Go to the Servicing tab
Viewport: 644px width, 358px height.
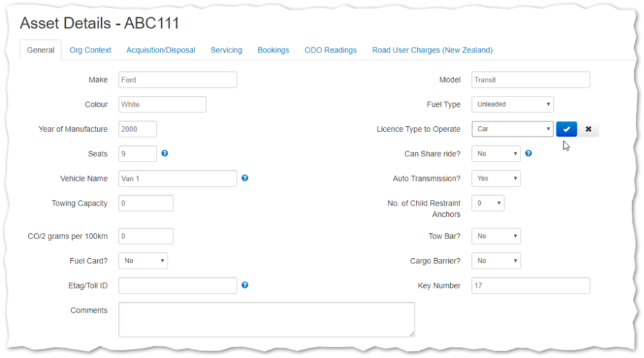click(226, 50)
